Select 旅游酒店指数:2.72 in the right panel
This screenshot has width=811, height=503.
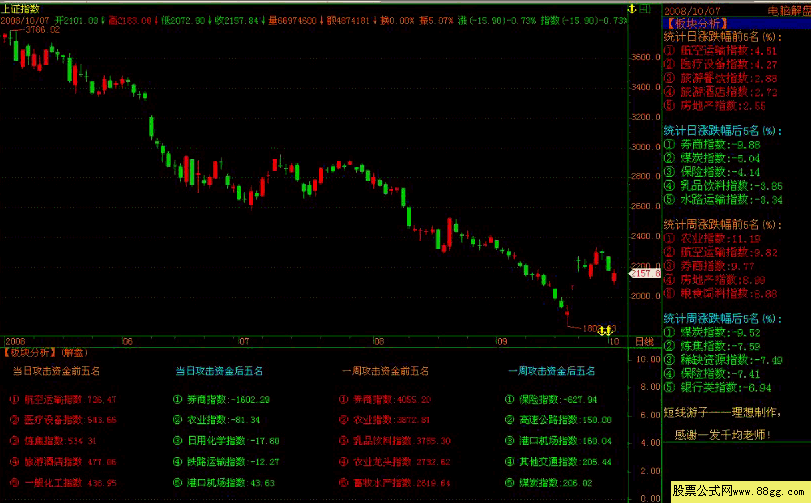coord(720,92)
